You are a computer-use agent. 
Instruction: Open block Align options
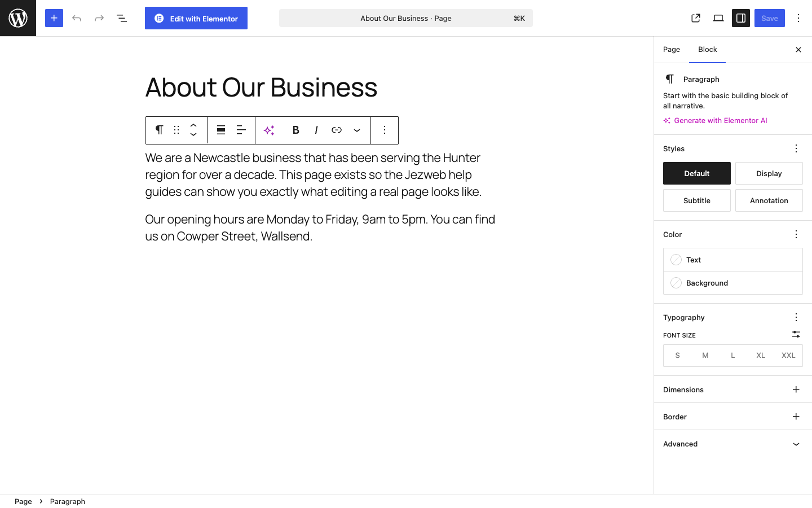click(221, 130)
